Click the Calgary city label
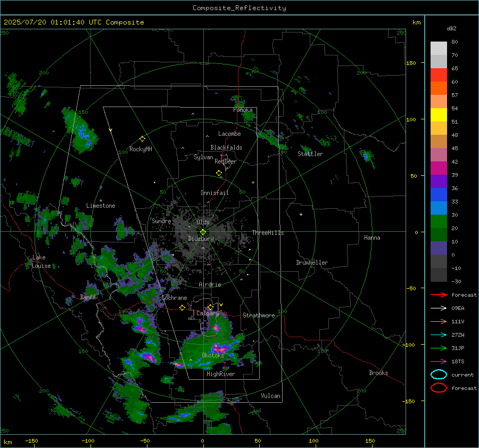Screen dimensions: 479x448 click(208, 313)
